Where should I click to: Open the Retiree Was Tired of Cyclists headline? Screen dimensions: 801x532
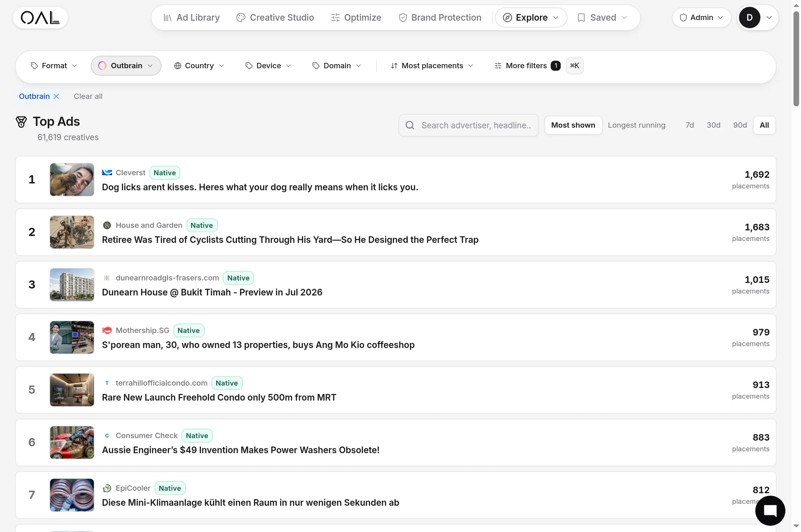[290, 240]
